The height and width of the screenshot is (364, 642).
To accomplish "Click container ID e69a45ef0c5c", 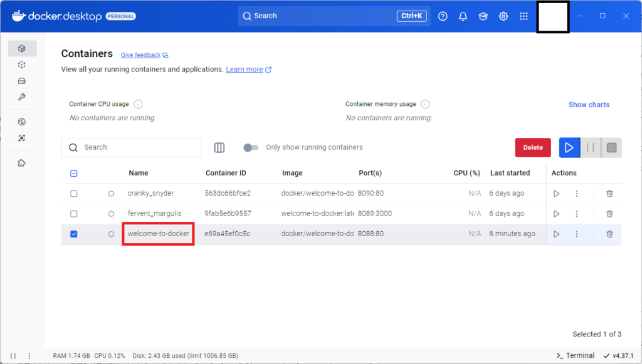I will tap(227, 234).
